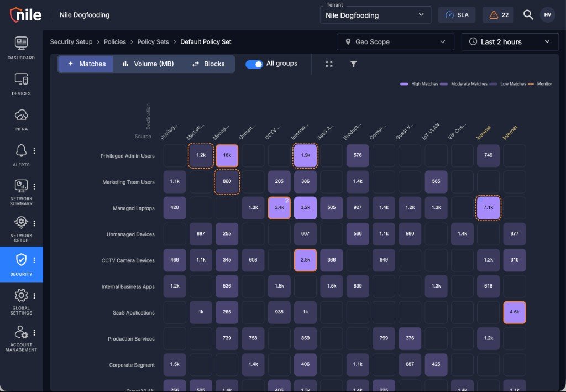Click the HV user avatar
566x392 pixels.
(x=548, y=15)
